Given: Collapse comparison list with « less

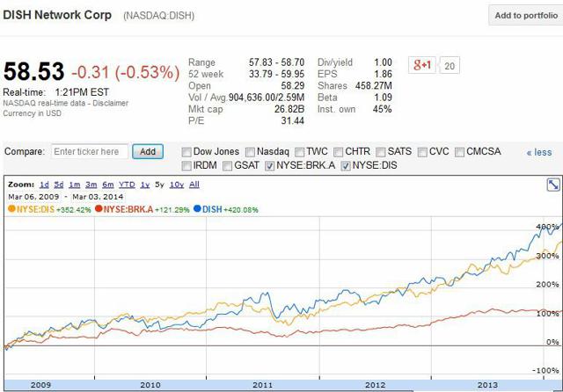Looking at the screenshot, I should tap(539, 152).
